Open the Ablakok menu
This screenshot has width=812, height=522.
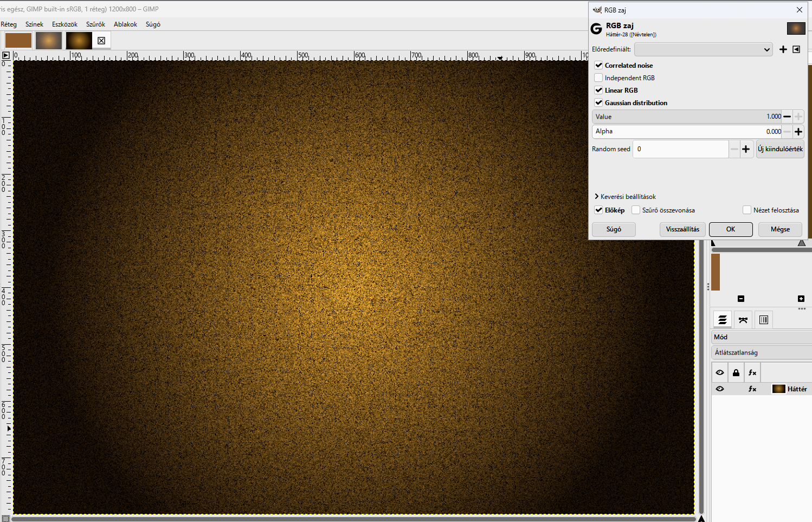coord(125,24)
